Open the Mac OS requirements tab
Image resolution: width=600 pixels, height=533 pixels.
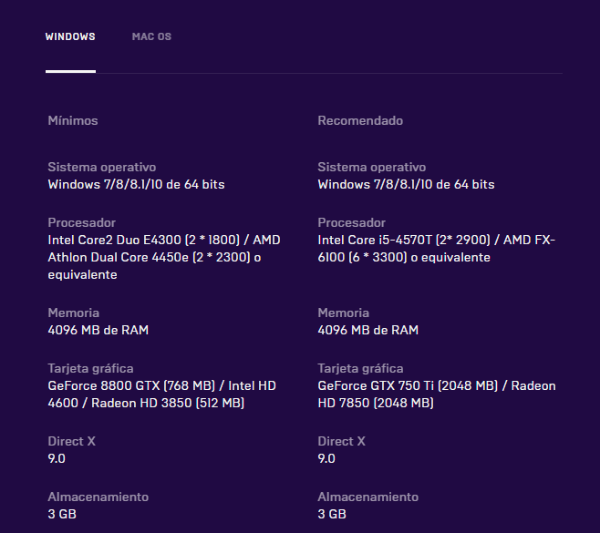pyautogui.click(x=151, y=37)
